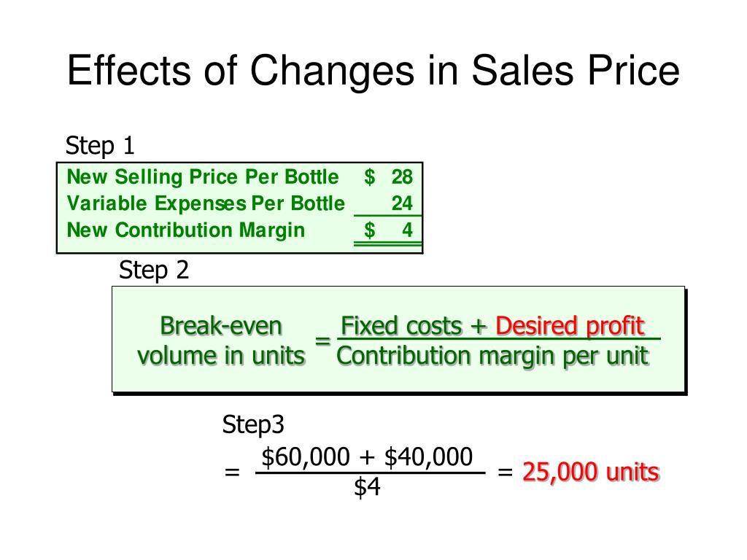747x560 pixels.
Task: Select the $40,000 desired profit amount
Action: click(x=428, y=457)
